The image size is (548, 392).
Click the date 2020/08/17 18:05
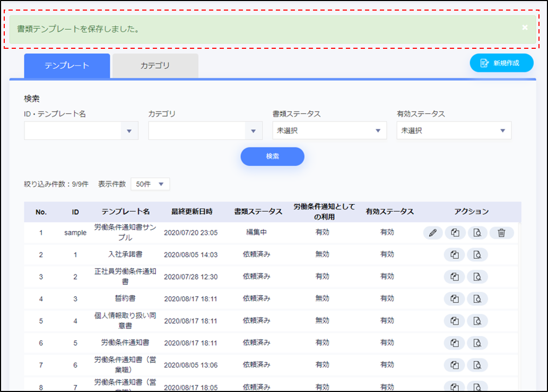coord(191,387)
